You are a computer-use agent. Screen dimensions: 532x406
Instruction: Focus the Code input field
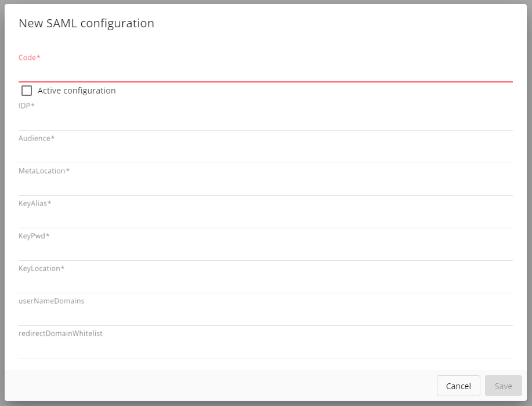coord(265,73)
